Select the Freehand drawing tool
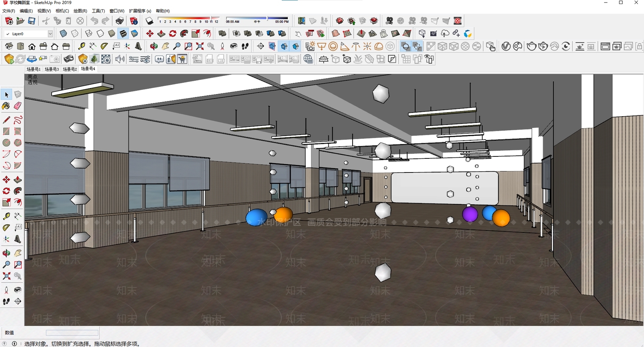The width and height of the screenshot is (644, 347). [18, 120]
